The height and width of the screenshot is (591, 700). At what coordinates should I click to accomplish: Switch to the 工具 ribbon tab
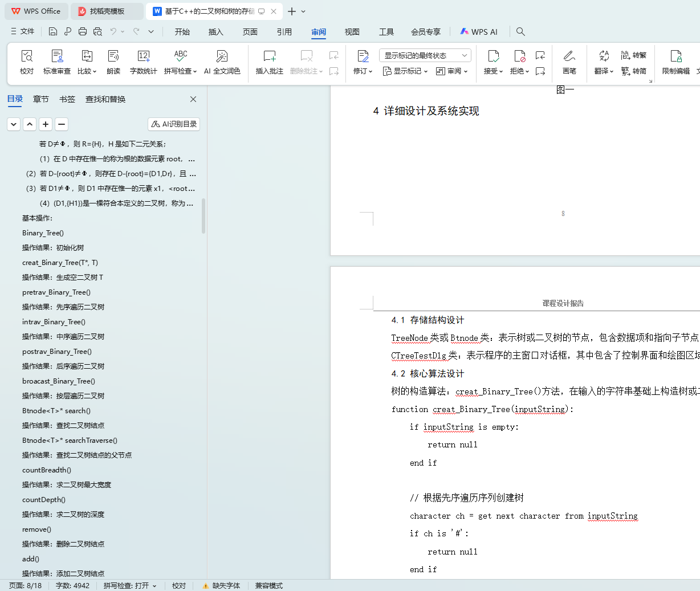click(386, 32)
